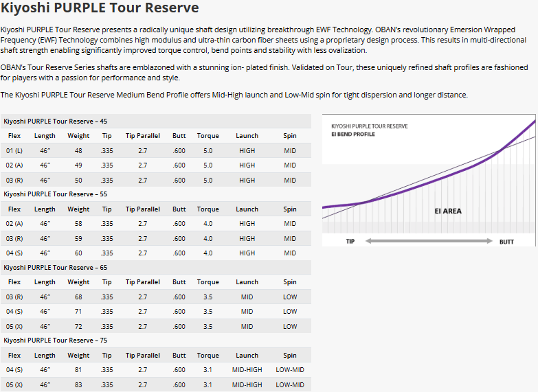Select weight value 71 in the 65 table
The height and width of the screenshot is (392, 538).
click(x=78, y=312)
